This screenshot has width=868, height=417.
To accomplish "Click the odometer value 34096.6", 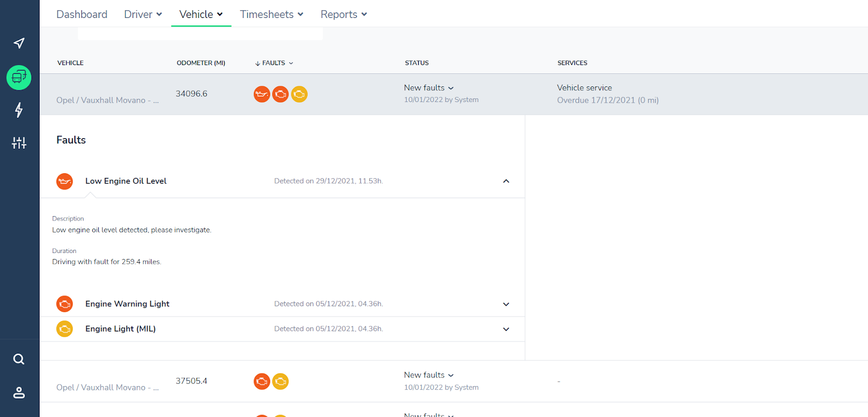I will (x=192, y=94).
